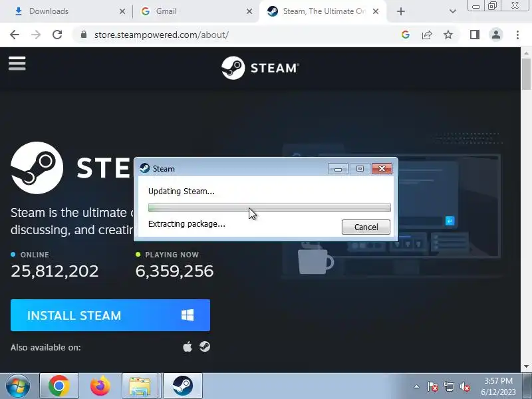Screen dimensions: 532x399
Task: Click the Google icon in address bar
Action: pos(405,35)
